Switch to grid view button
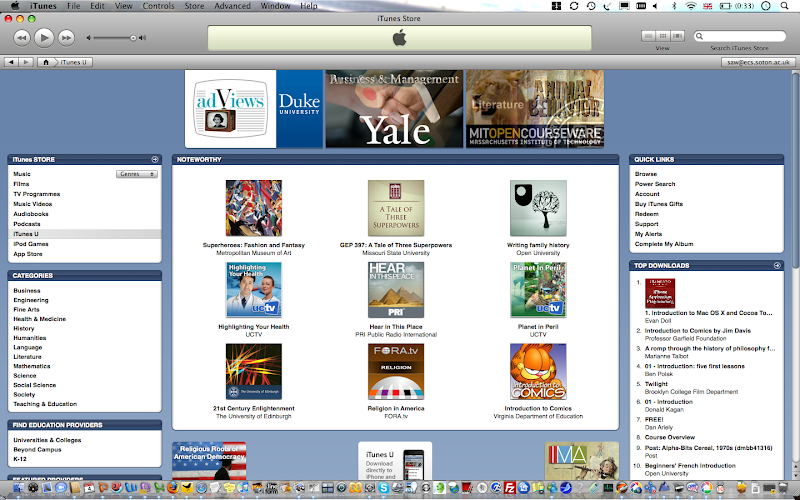The image size is (800, 500). click(663, 36)
